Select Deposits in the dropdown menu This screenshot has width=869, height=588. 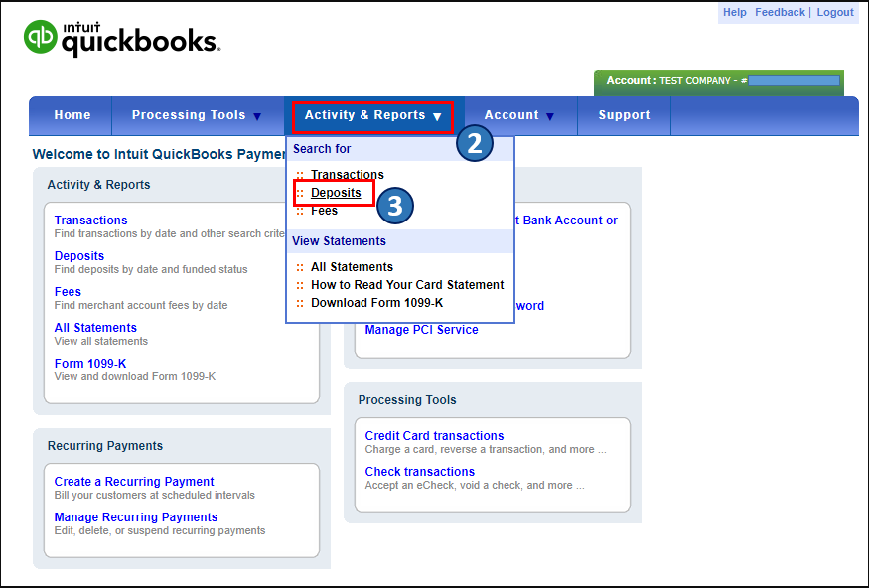336,193
